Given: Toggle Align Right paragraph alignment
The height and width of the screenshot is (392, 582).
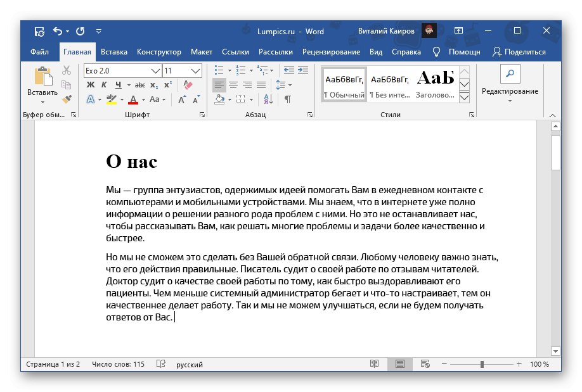Looking at the screenshot, I should [247, 85].
